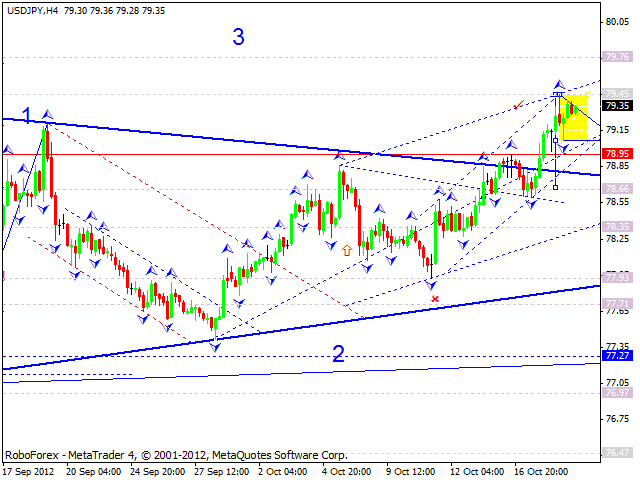Click the fractal arrow above wave 1 peak
The image size is (640, 480).
[x=46, y=115]
